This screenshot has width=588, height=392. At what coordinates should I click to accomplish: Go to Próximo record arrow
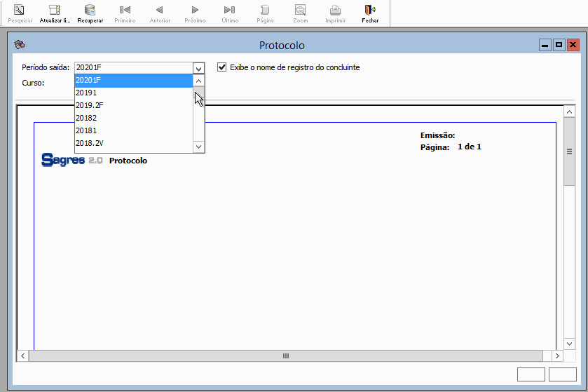point(195,10)
